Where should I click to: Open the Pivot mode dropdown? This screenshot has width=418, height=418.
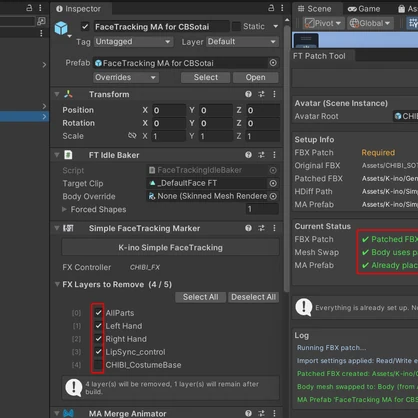pos(323,23)
